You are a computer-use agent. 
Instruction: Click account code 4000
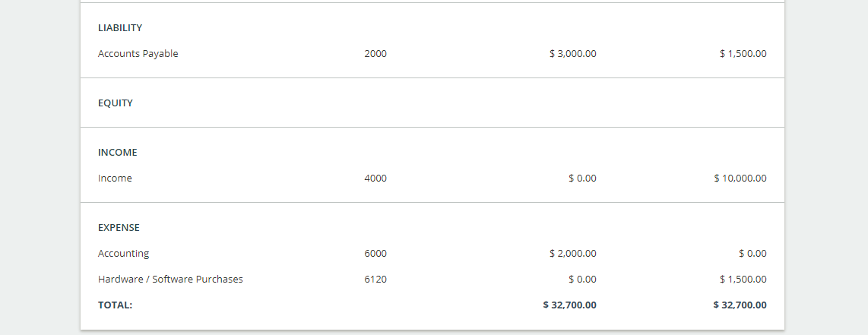click(375, 178)
